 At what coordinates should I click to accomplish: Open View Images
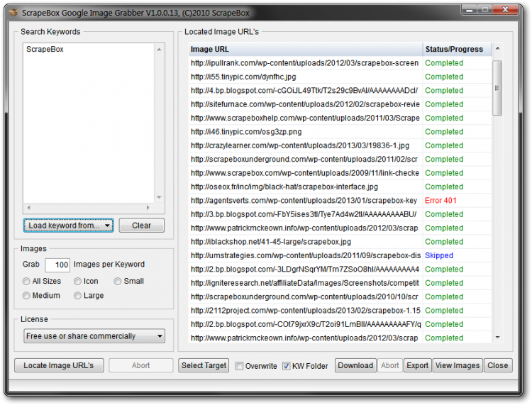click(x=458, y=365)
